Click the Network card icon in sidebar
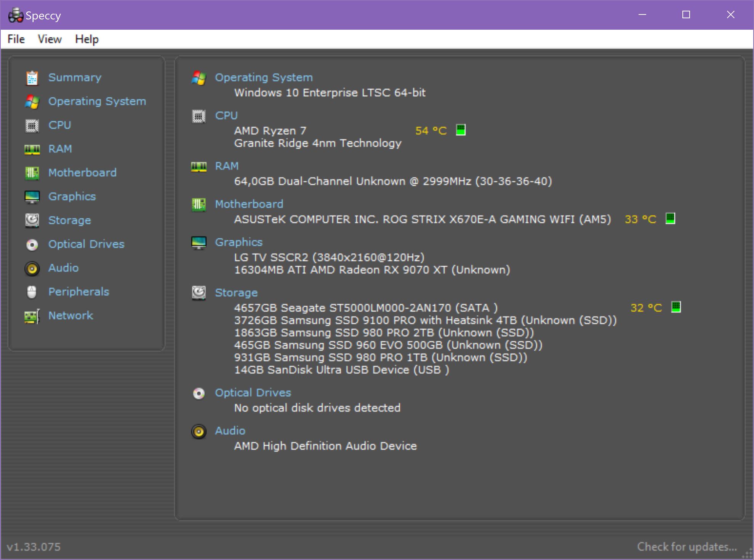Image resolution: width=754 pixels, height=560 pixels. 32,316
